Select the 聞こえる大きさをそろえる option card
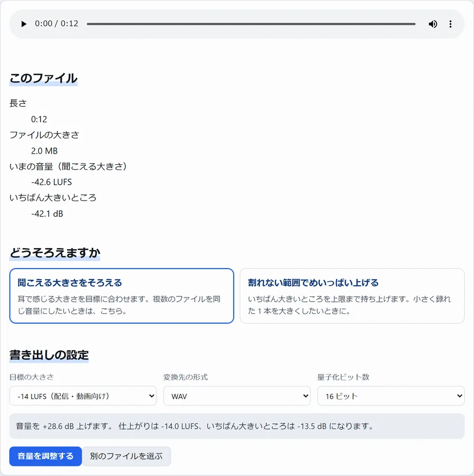The width and height of the screenshot is (474, 476). (x=122, y=296)
